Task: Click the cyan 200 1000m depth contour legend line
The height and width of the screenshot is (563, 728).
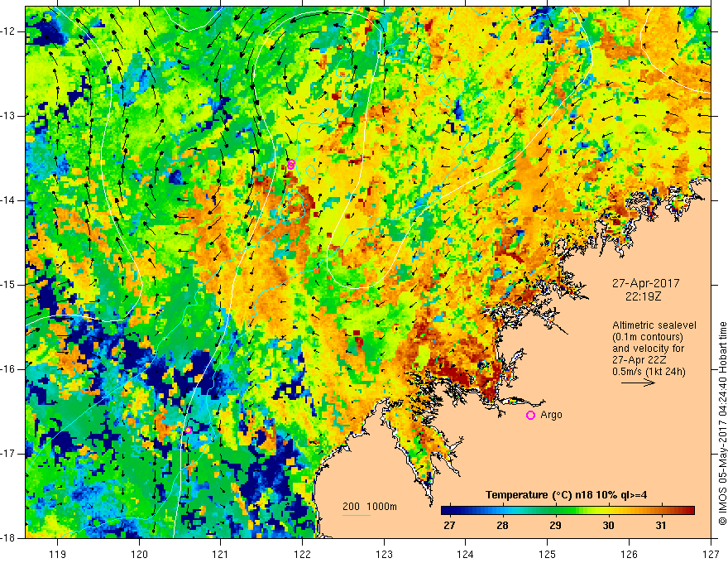Action: pos(357,516)
